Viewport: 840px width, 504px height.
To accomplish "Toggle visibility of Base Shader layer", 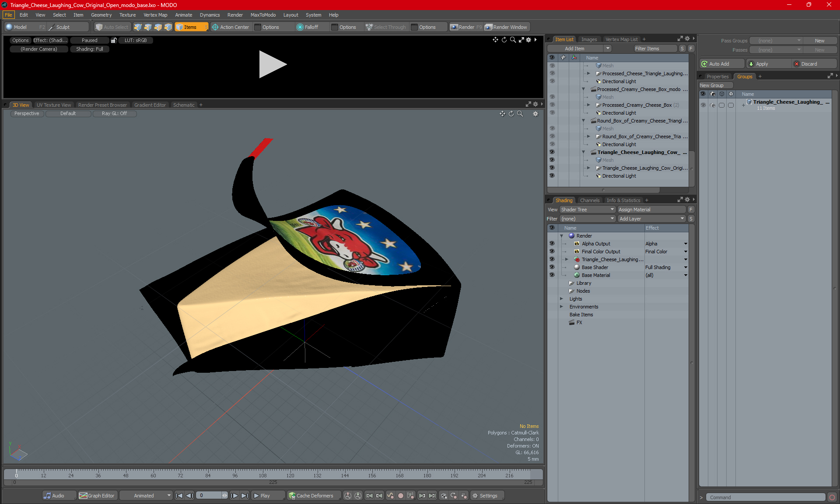I will 552,267.
